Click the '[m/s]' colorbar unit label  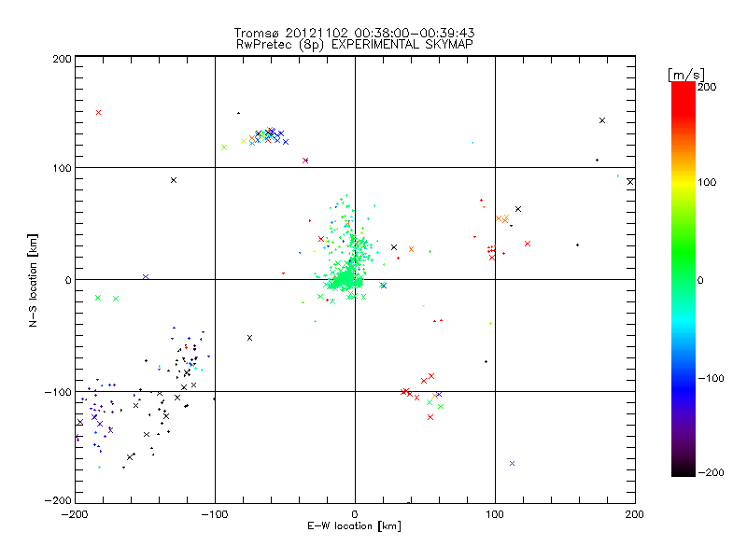point(686,75)
